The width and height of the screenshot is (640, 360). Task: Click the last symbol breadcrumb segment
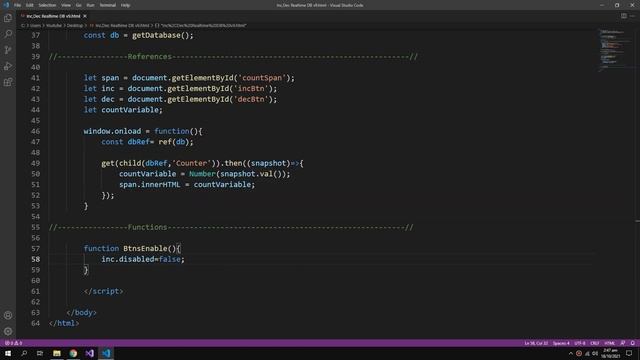coord(200,25)
